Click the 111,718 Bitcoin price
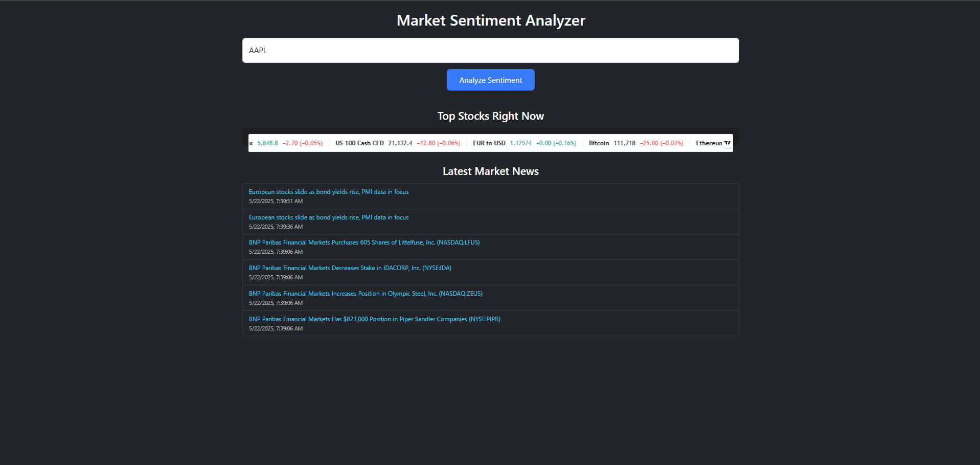Image resolution: width=980 pixels, height=465 pixels. [x=625, y=143]
